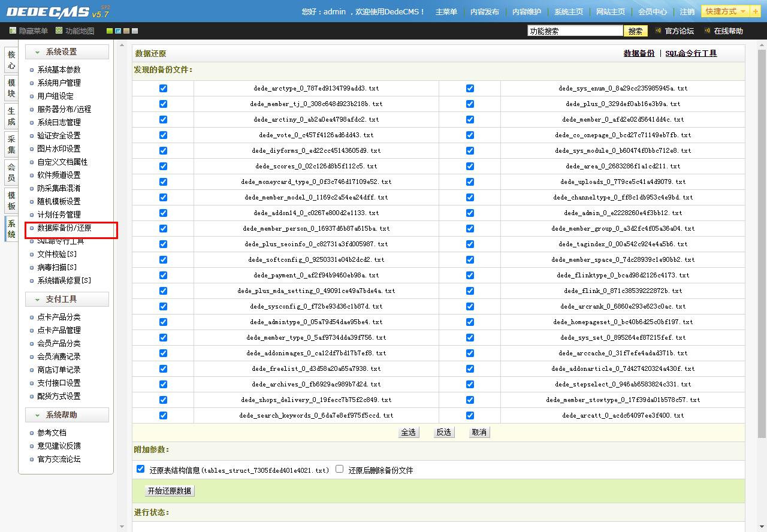Screen dimensions: 767x532
Task: Click the plus icon beside 快捷方式
Action: 754,11
